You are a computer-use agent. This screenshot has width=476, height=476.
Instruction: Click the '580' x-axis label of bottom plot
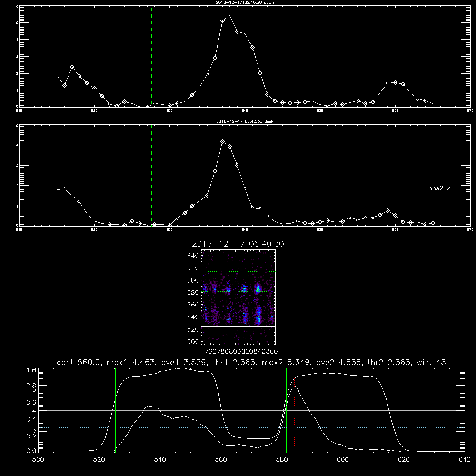[282, 460]
